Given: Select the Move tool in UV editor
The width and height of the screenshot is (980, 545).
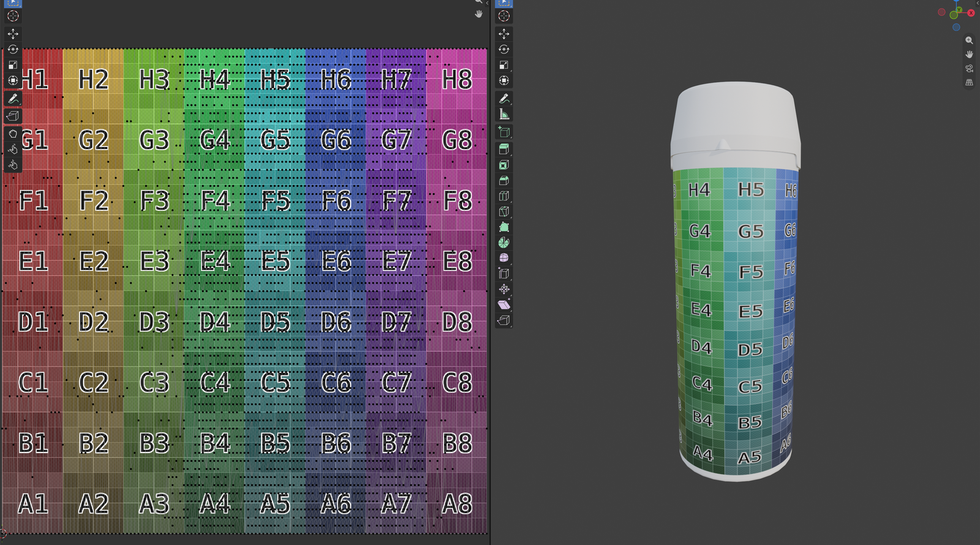Looking at the screenshot, I should click(13, 34).
